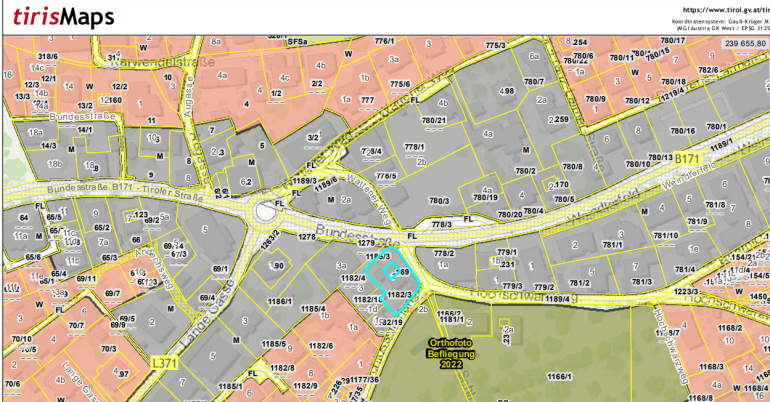770x402 pixels.
Task: Click parcel label 781/10
Action: coord(665,236)
